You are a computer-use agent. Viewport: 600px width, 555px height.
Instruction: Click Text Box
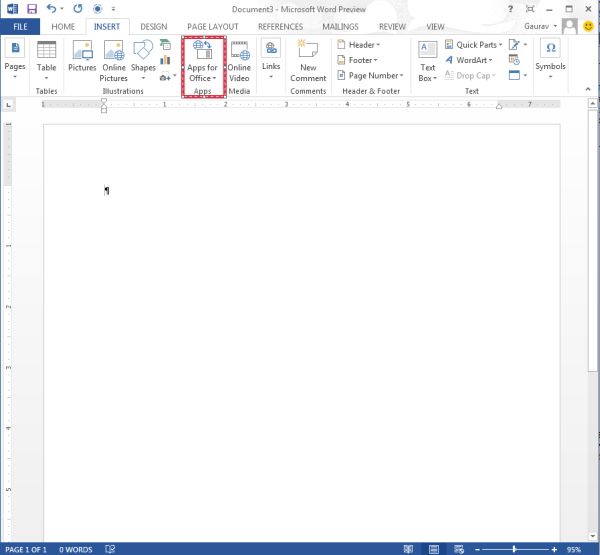click(x=427, y=61)
